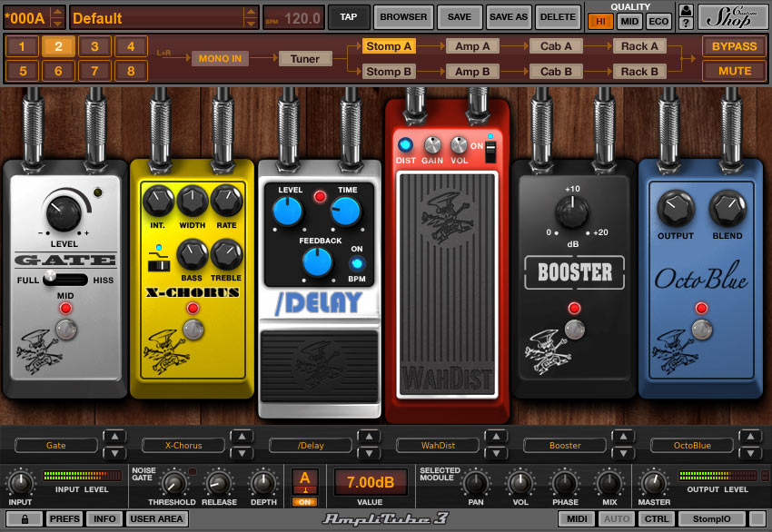Adjust the Delay LEVEL blue knob
This screenshot has height=532, width=772.
(x=288, y=212)
